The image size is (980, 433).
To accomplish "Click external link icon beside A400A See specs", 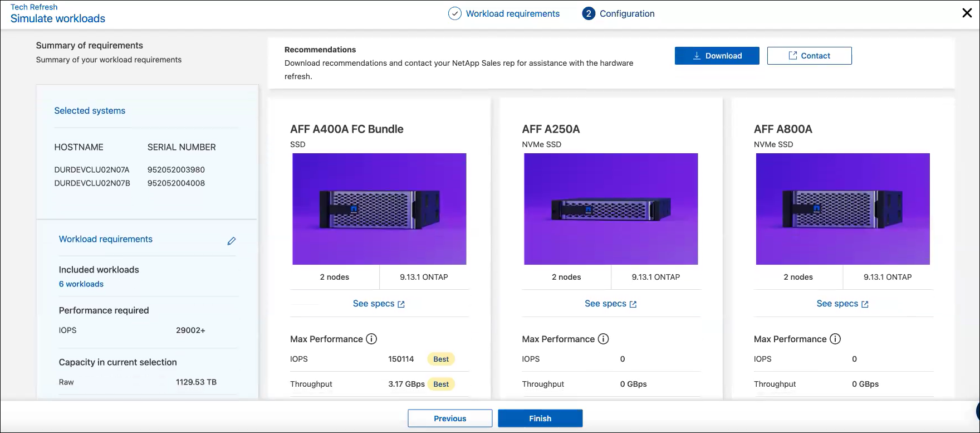I will coord(401,304).
